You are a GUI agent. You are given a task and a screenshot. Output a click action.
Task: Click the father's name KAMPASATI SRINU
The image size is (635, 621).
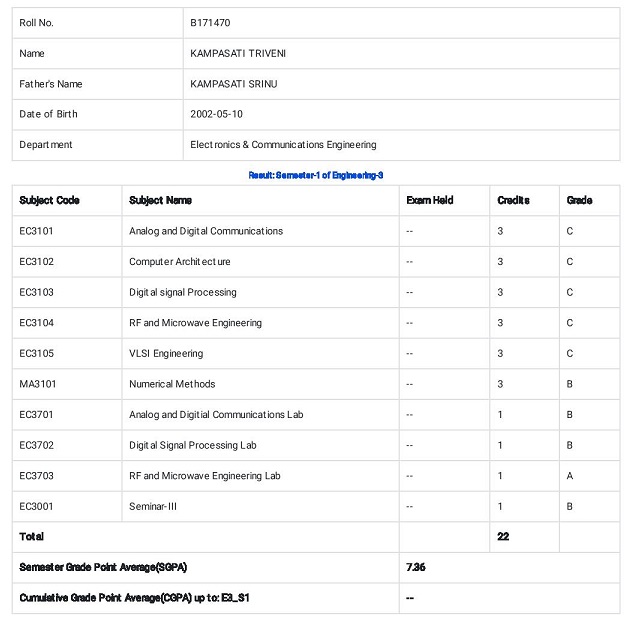[x=234, y=84]
